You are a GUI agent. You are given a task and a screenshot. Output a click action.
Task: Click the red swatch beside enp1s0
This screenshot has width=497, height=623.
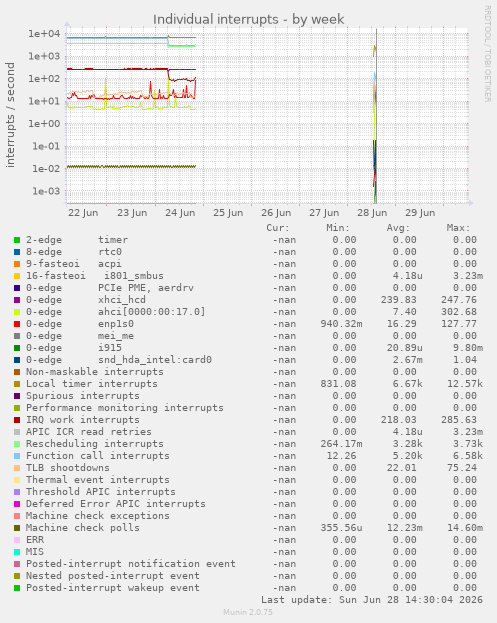(x=17, y=324)
